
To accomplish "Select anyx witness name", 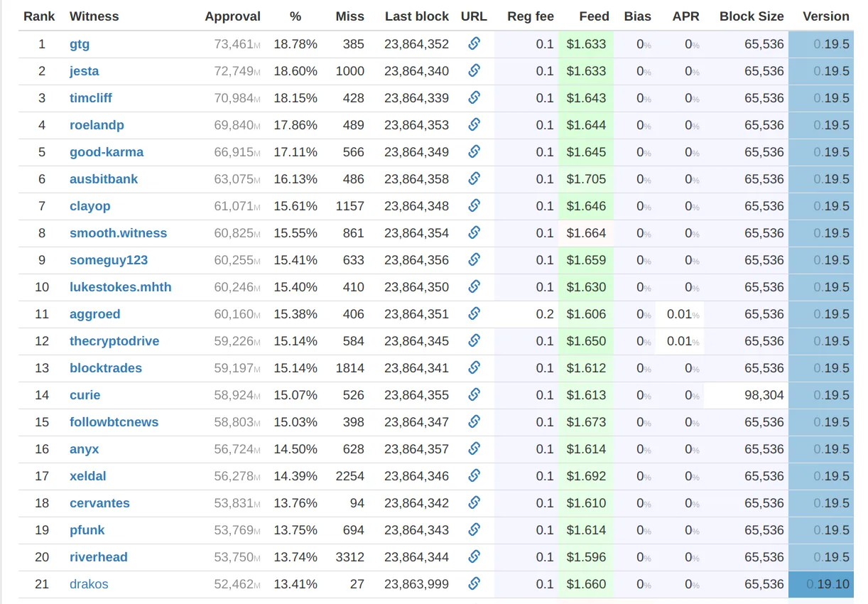I will [85, 449].
